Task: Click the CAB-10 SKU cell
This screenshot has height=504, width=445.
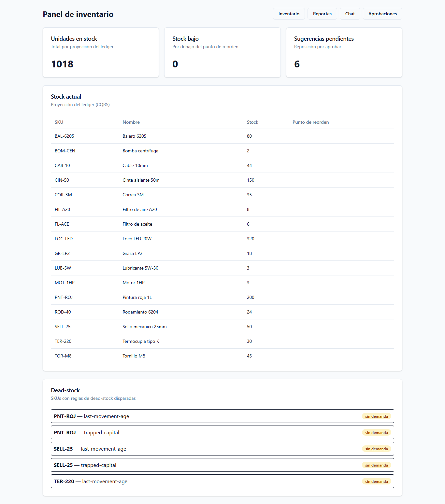Action: click(x=62, y=165)
